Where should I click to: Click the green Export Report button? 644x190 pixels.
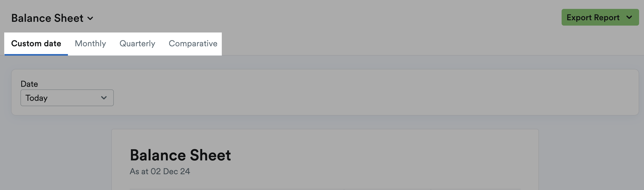600,17
